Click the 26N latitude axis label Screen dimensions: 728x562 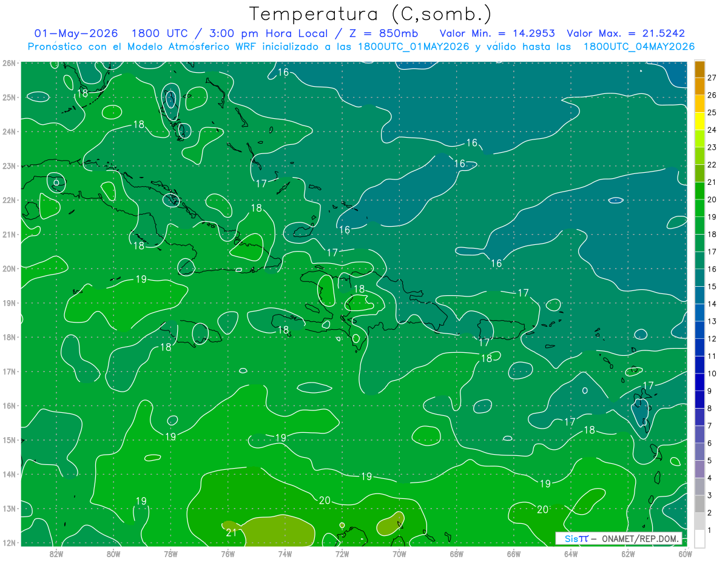9,63
